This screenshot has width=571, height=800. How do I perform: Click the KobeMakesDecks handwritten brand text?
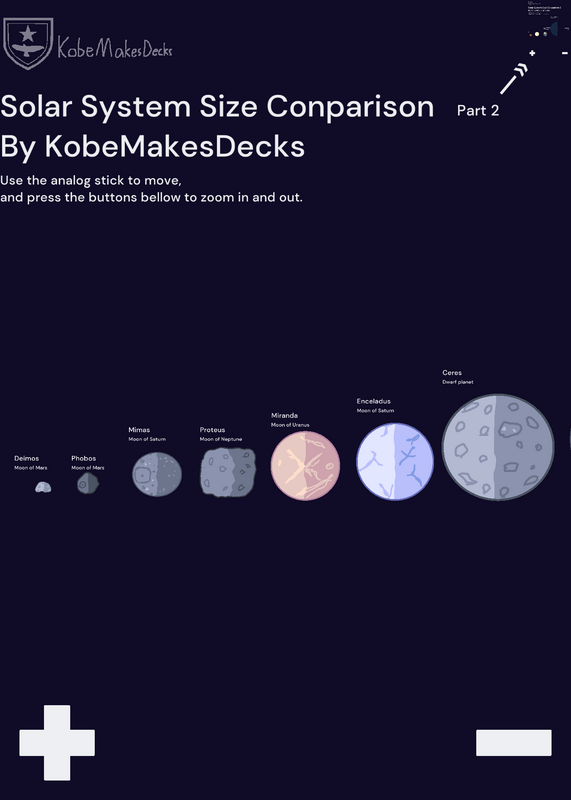point(115,47)
